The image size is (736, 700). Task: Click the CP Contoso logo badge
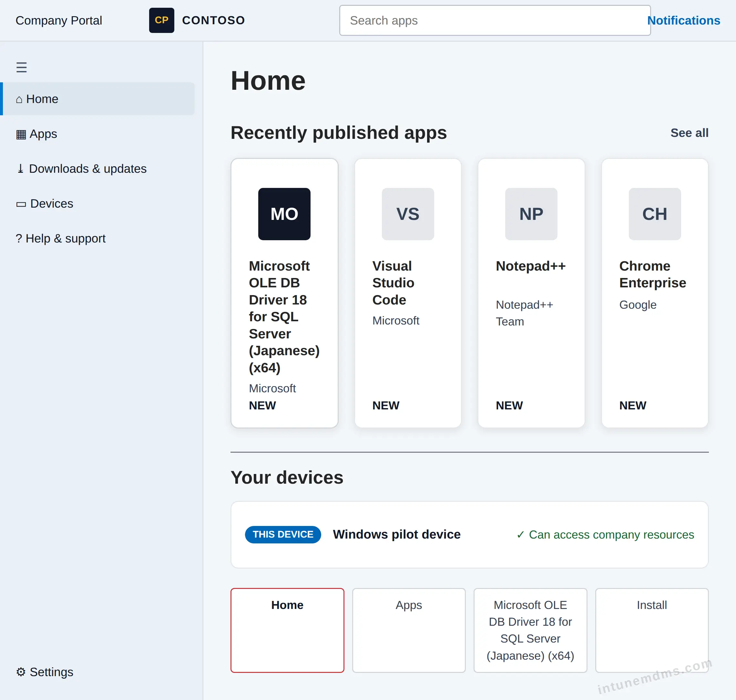coord(161,21)
